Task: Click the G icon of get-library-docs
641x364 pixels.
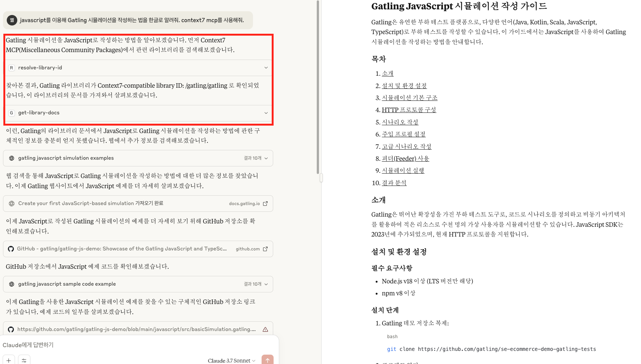Action: click(12, 113)
